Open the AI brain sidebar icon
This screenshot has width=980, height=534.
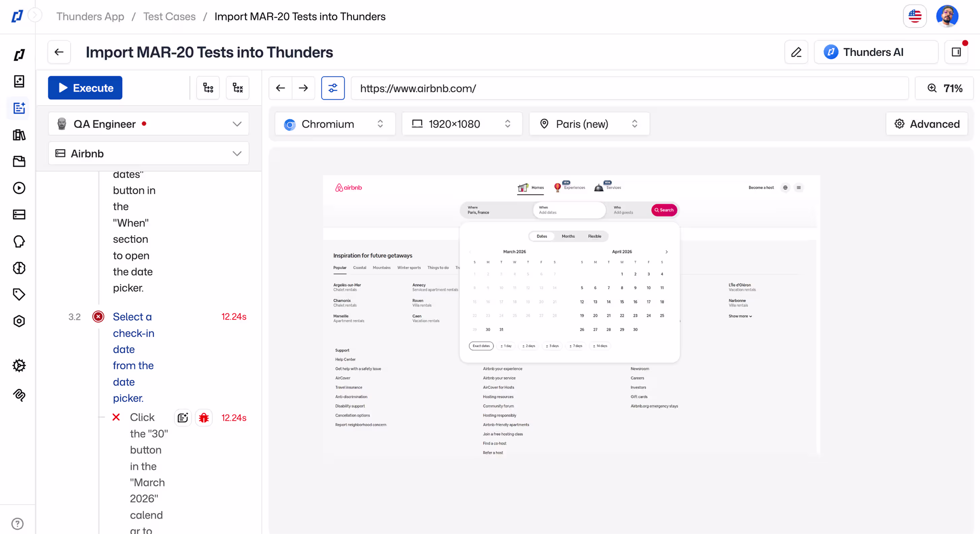click(19, 268)
